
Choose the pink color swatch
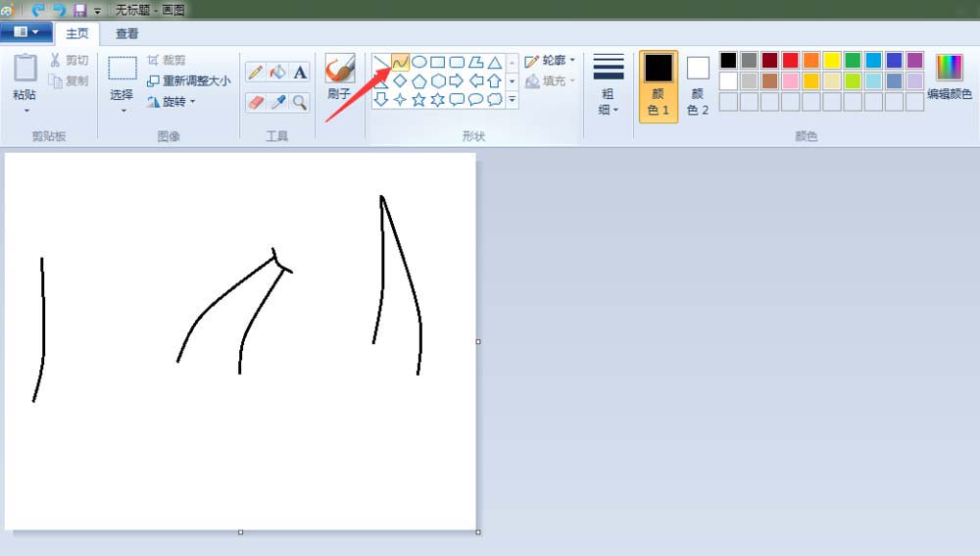(791, 80)
